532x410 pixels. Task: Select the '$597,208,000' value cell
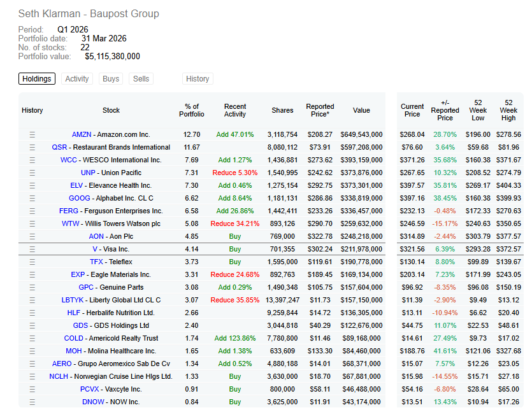361,147
